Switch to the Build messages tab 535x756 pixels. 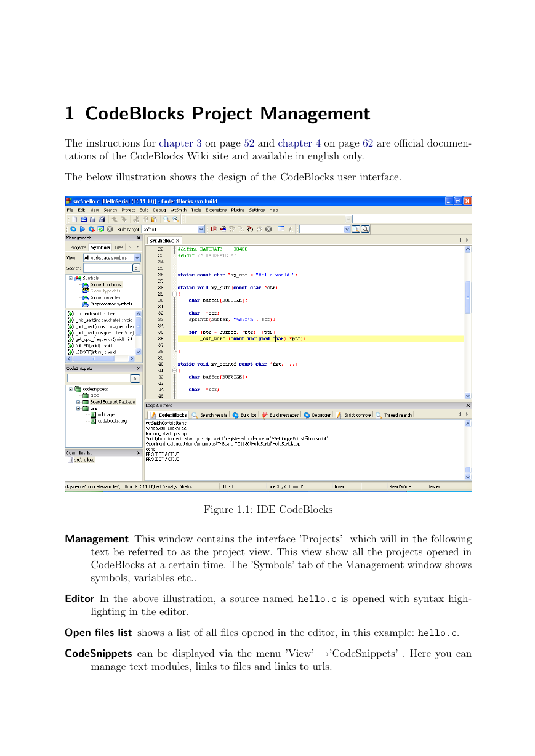[280, 415]
